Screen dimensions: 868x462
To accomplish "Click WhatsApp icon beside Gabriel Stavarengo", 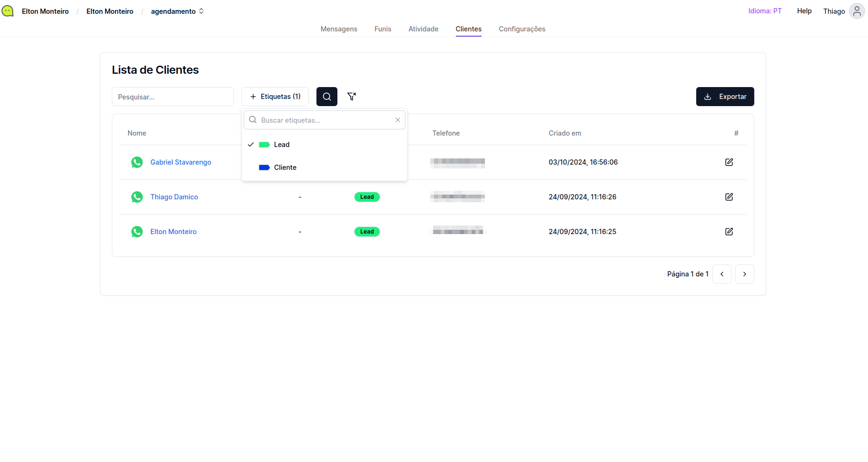I will point(137,162).
